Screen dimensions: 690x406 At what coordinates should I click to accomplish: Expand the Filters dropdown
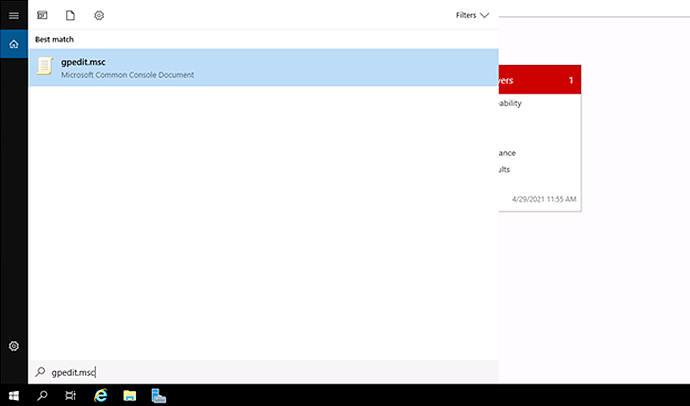[x=472, y=15]
